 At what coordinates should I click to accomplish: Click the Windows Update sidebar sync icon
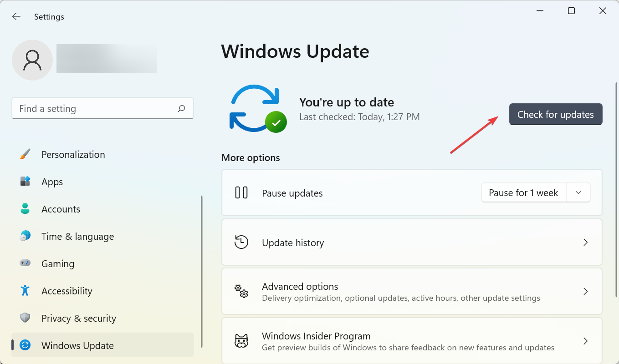tap(25, 345)
